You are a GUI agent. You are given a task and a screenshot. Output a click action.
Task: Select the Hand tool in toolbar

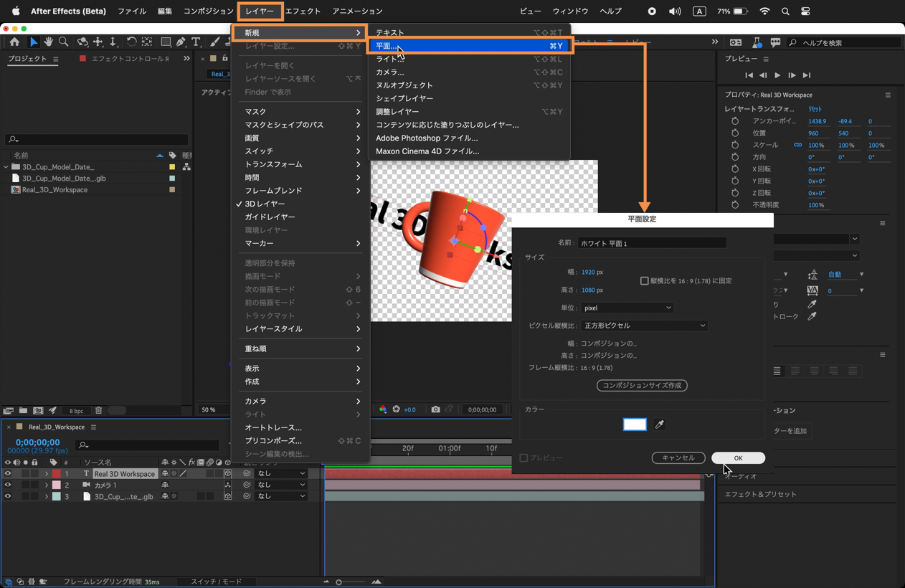click(49, 42)
